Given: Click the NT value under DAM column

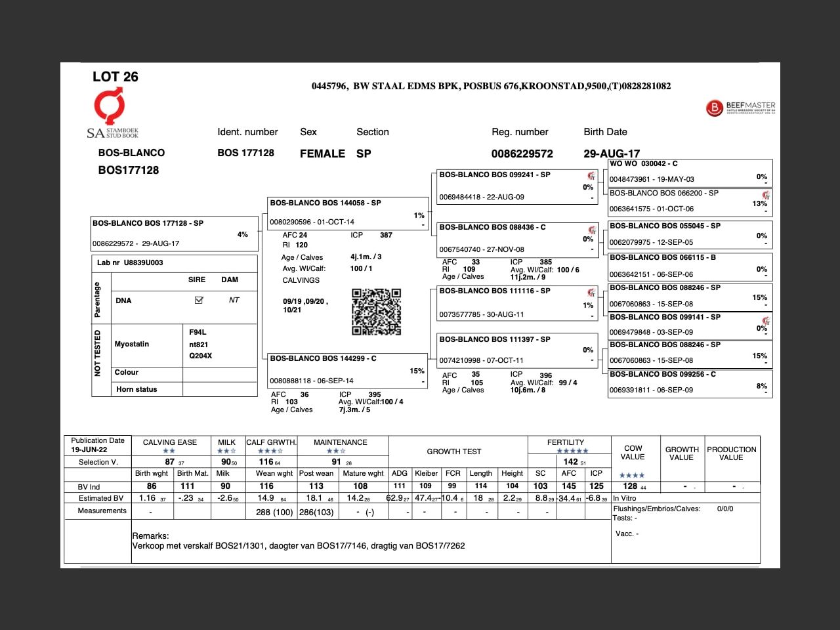Looking at the screenshot, I should [x=234, y=301].
